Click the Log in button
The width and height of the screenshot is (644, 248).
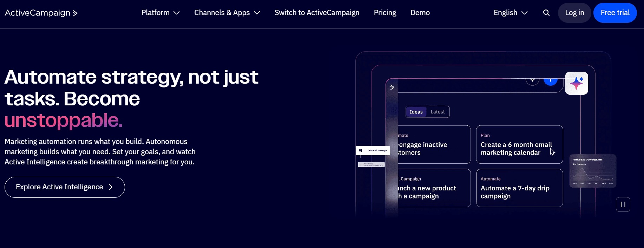click(574, 13)
